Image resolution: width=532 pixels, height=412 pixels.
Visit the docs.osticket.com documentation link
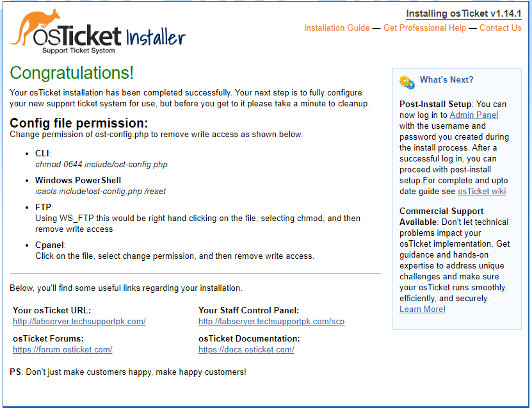tap(246, 349)
